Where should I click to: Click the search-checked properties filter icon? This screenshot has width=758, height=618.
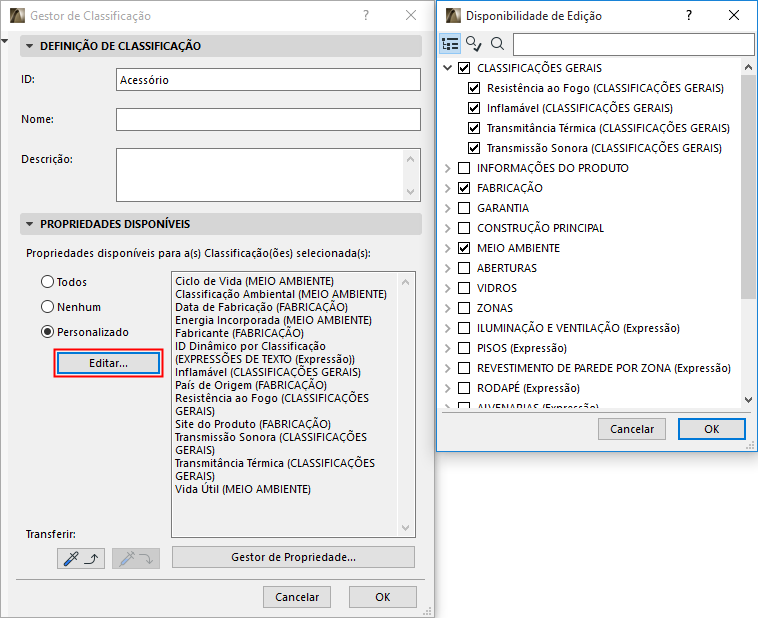474,44
